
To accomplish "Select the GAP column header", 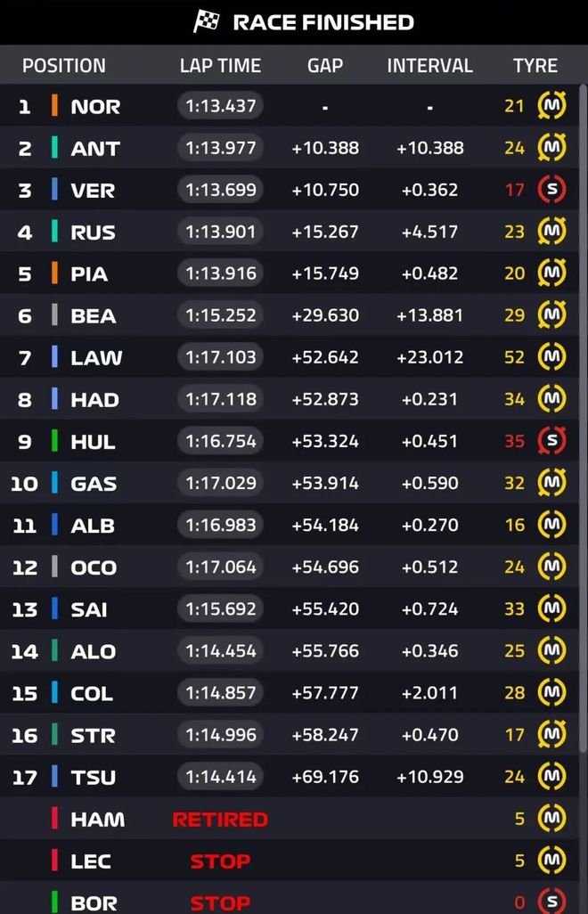I will click(325, 66).
